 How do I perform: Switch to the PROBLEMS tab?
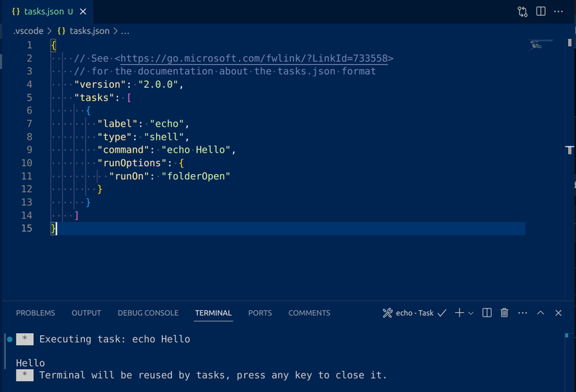(35, 313)
